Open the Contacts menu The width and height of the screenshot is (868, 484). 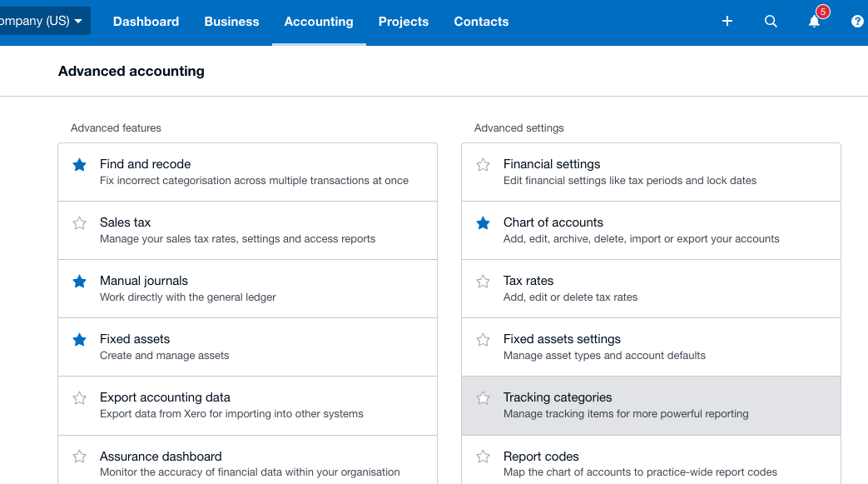[x=481, y=22]
